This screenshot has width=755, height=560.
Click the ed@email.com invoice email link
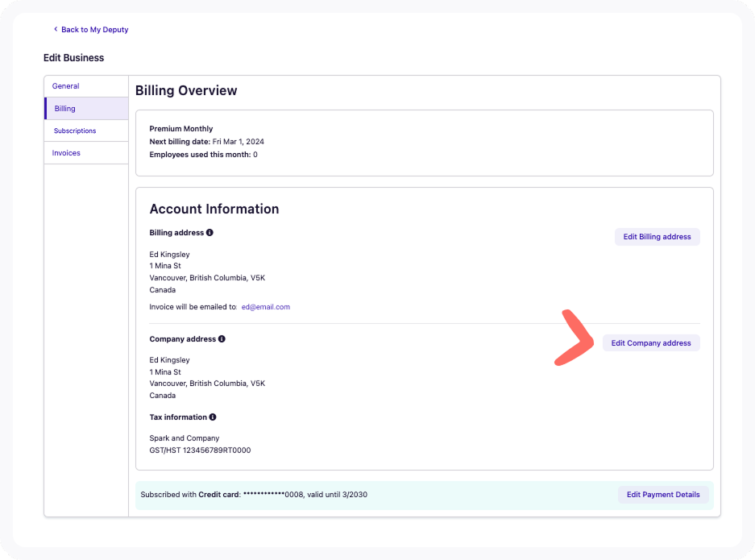pos(265,307)
